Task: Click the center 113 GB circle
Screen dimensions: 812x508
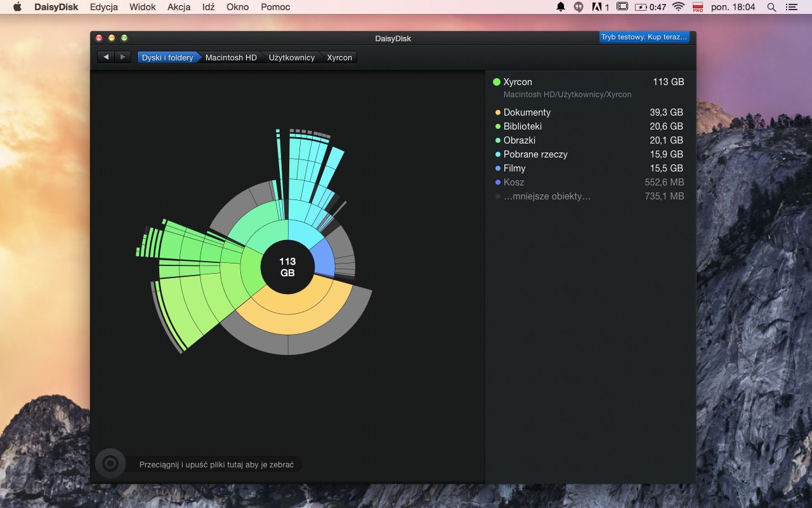Action: (x=287, y=267)
